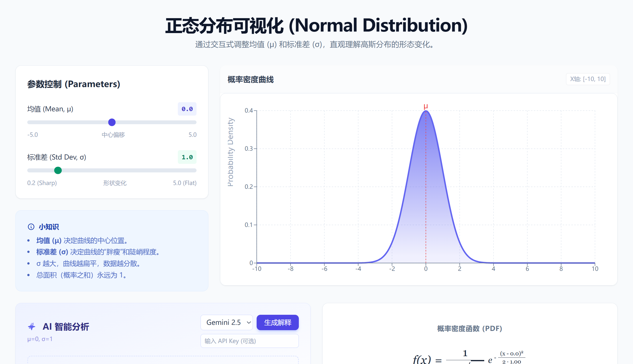Screen dimensions: 633x364
Task: Click the peak of the bell curve
Action: [426, 111]
